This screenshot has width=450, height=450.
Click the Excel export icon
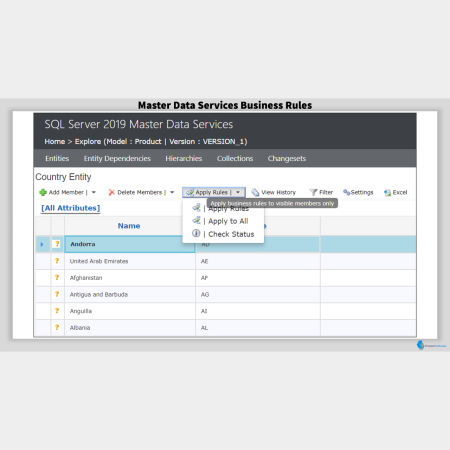pyautogui.click(x=387, y=193)
